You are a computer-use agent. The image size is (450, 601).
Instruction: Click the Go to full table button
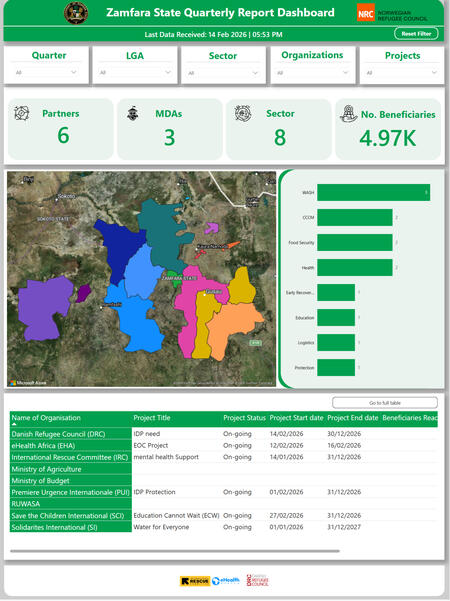coord(385,403)
